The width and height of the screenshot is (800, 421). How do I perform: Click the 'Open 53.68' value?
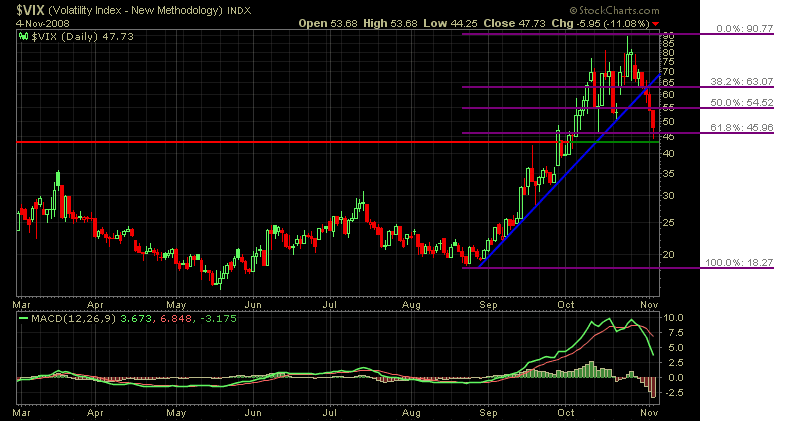click(x=328, y=23)
